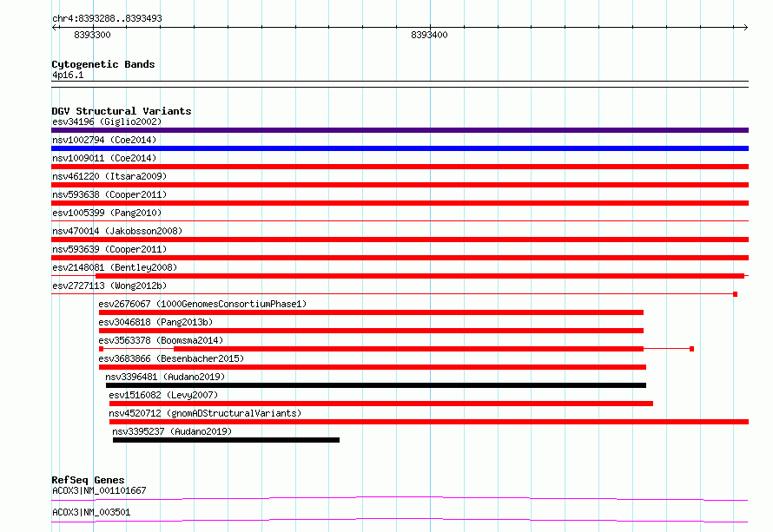Open nsv470014 (Jakobsson2008) variant label

click(x=117, y=231)
